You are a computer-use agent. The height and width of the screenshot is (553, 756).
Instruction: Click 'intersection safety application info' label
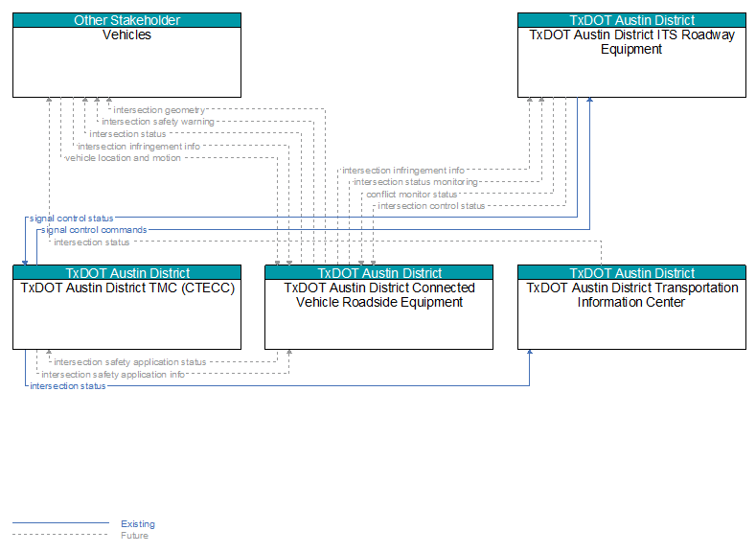[x=113, y=375]
